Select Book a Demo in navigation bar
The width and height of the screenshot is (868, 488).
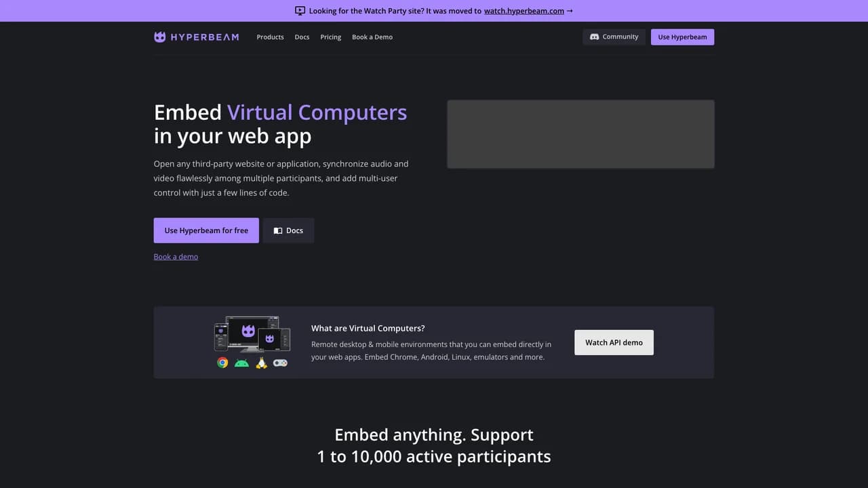point(372,37)
